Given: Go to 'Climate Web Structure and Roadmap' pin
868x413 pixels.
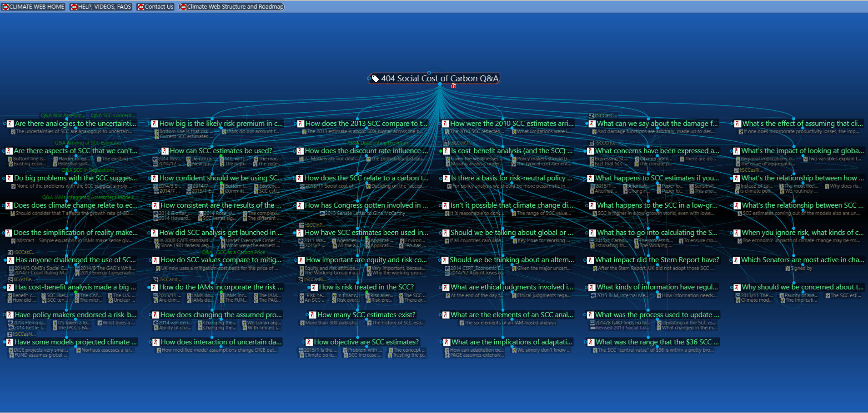Looking at the screenshot, I should pyautogui.click(x=232, y=7).
